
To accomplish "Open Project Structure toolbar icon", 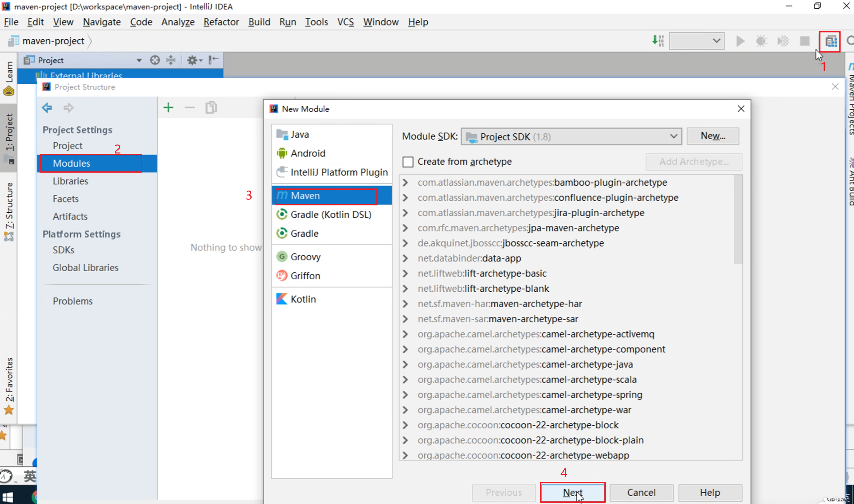I will tap(830, 41).
